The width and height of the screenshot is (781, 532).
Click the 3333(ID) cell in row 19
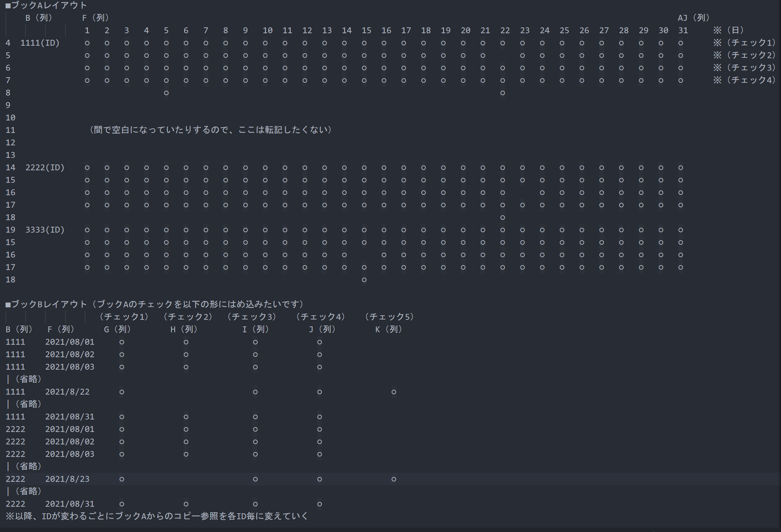45,230
